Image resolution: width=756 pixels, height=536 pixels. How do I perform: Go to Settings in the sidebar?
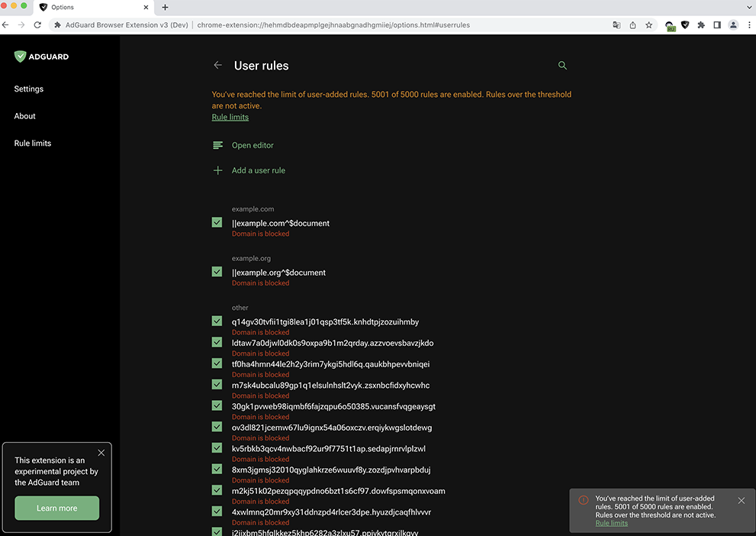(29, 89)
